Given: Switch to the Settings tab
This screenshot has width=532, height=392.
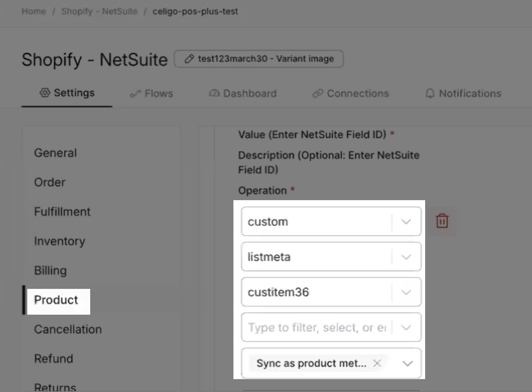Looking at the screenshot, I should click(x=67, y=93).
